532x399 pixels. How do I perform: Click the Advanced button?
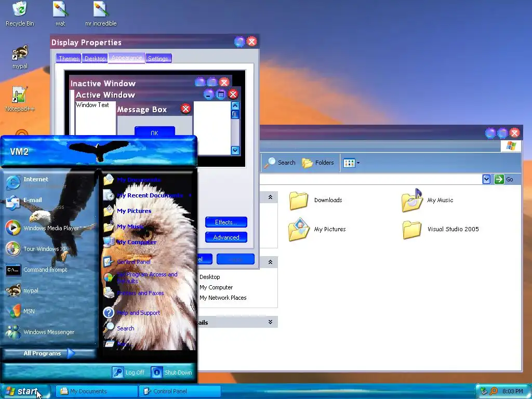(226, 237)
